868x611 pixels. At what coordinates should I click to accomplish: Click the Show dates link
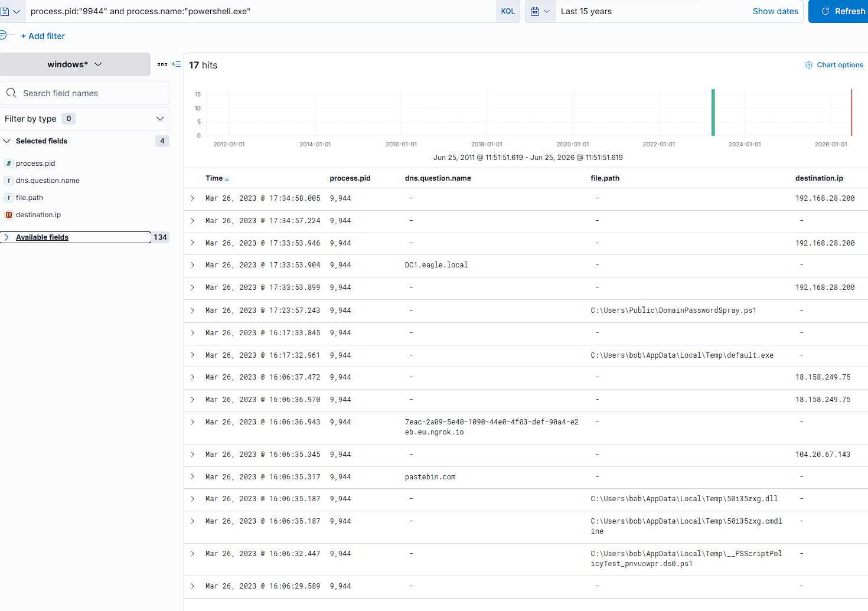[775, 11]
